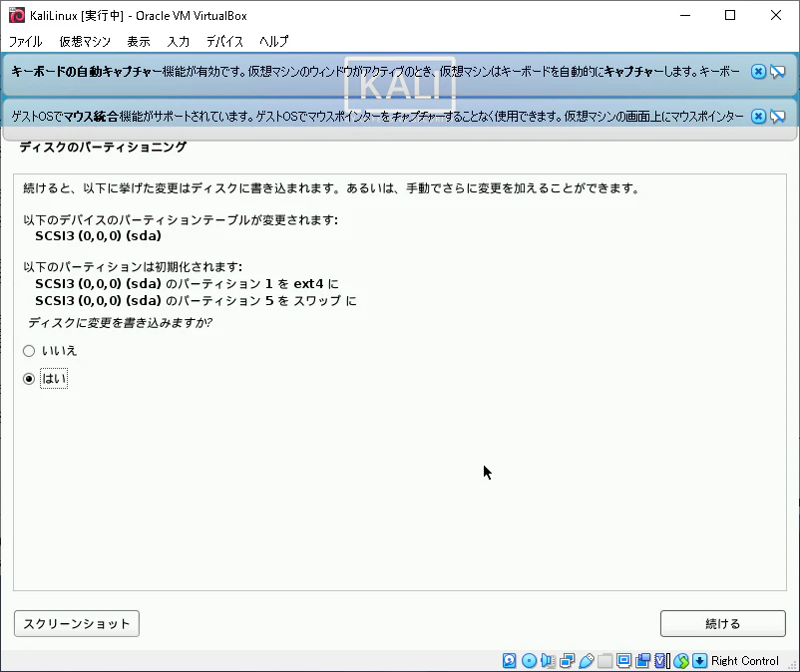The image size is (800, 672).
Task: Click the partition 5 swap line
Action: 196,301
